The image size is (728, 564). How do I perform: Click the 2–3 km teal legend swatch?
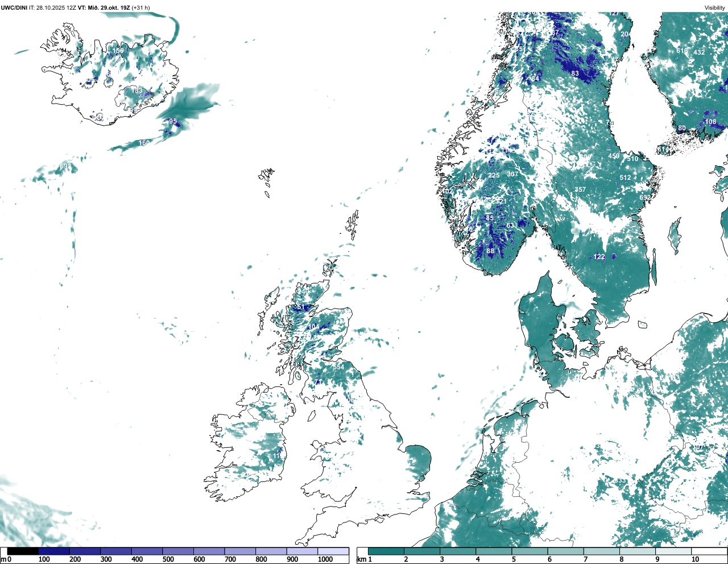[422, 551]
